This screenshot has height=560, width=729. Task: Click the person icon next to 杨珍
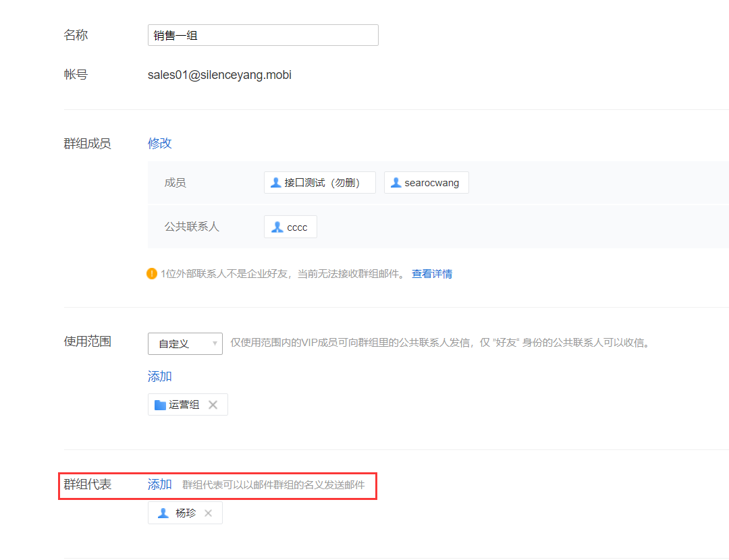coord(163,513)
